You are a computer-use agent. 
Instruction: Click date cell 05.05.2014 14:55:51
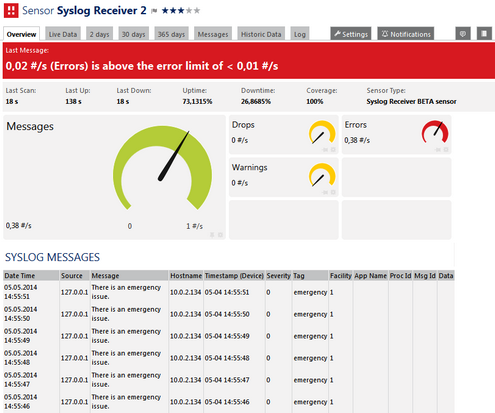(21, 292)
